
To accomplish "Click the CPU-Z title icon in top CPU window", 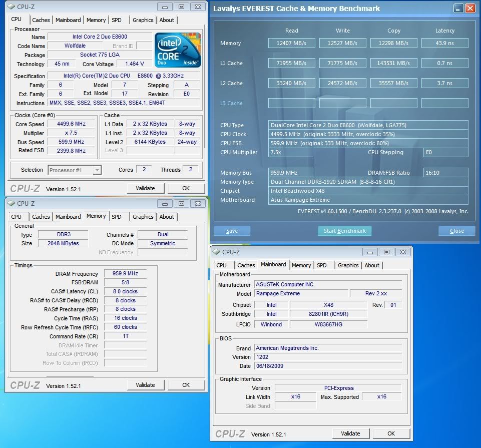I will click(x=11, y=7).
